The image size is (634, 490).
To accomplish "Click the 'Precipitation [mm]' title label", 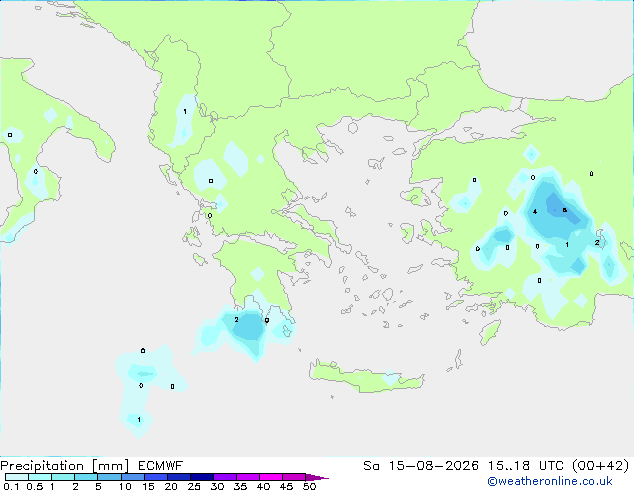I will pyautogui.click(x=65, y=466).
